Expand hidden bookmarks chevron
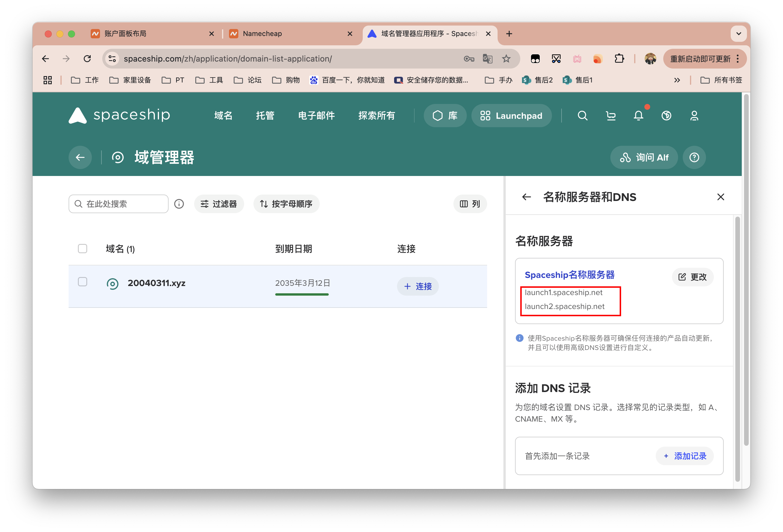This screenshot has width=783, height=532. [x=677, y=80]
